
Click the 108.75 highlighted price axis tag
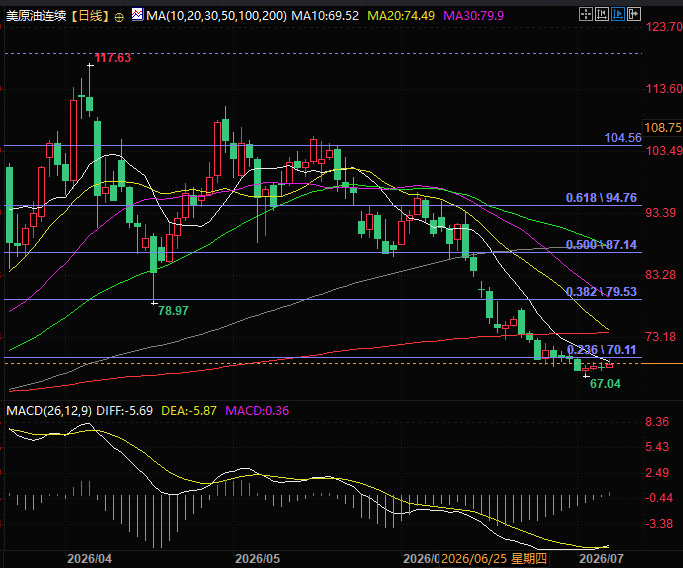(x=663, y=128)
